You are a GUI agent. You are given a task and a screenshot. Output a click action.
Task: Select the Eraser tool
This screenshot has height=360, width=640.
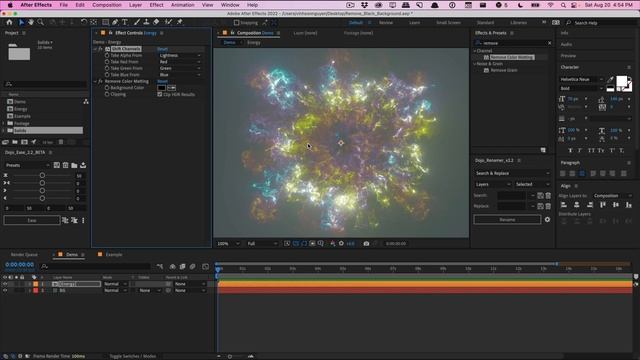tap(156, 22)
